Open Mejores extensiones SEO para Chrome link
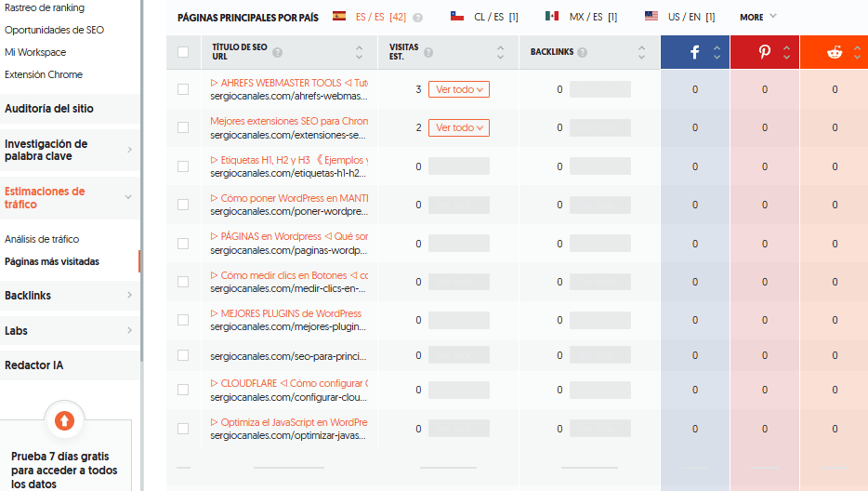Screen dimensions: 868x491 pos(289,121)
